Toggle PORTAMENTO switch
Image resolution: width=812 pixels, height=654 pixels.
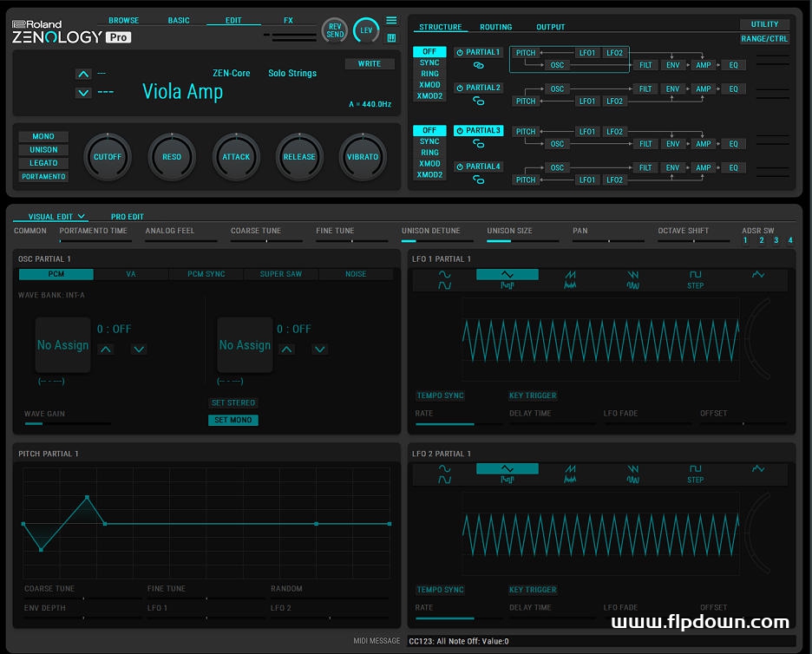click(x=43, y=177)
